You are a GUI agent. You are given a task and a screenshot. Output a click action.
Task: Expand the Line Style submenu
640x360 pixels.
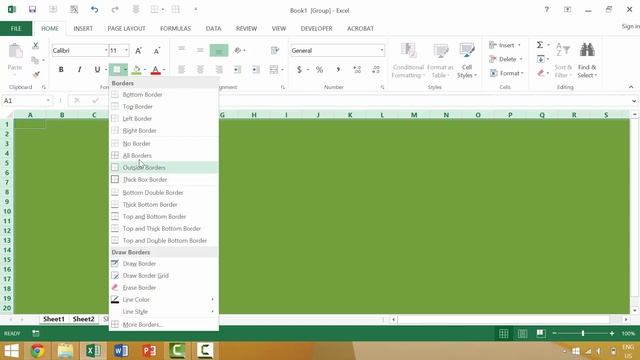pos(163,311)
